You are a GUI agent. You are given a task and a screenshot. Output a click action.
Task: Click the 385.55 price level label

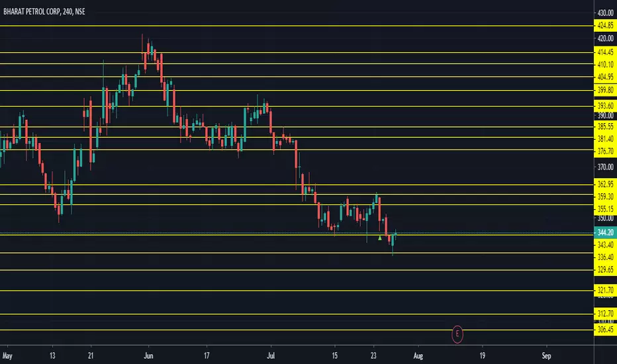(605, 126)
